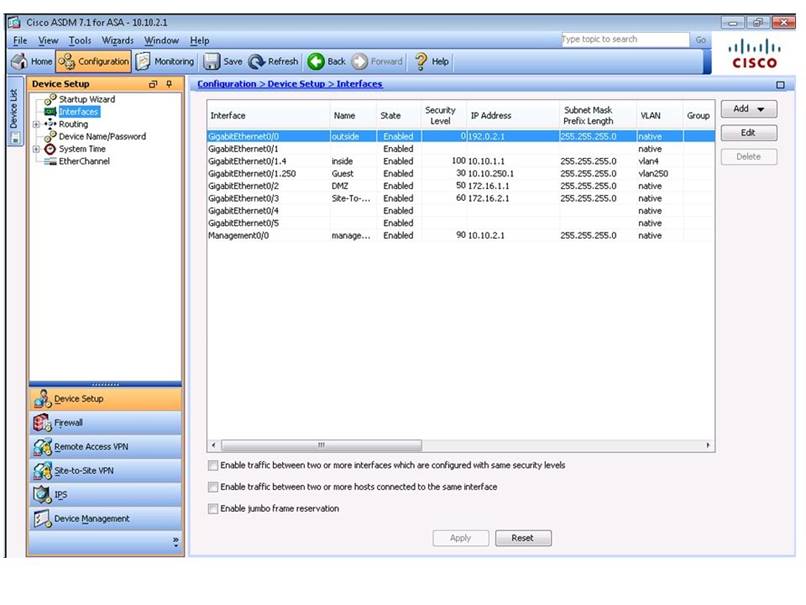Viewport: 806px width, 605px height.
Task: Click the Apply button
Action: pyautogui.click(x=459, y=538)
